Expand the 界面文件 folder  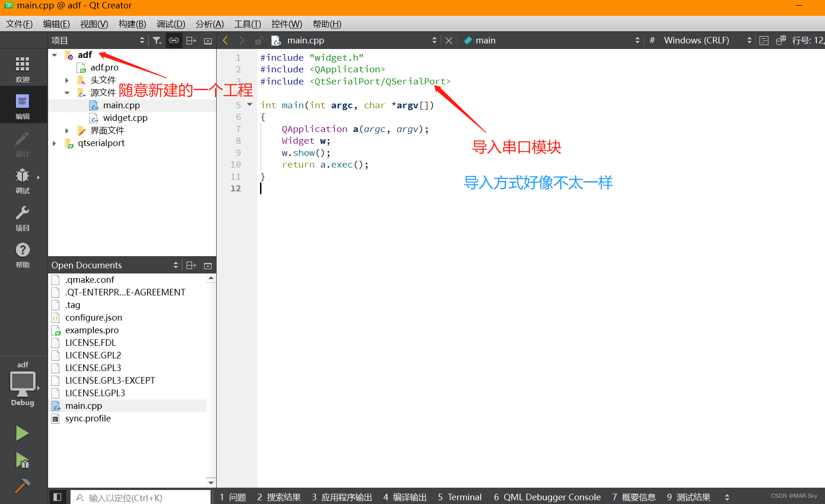(x=67, y=131)
